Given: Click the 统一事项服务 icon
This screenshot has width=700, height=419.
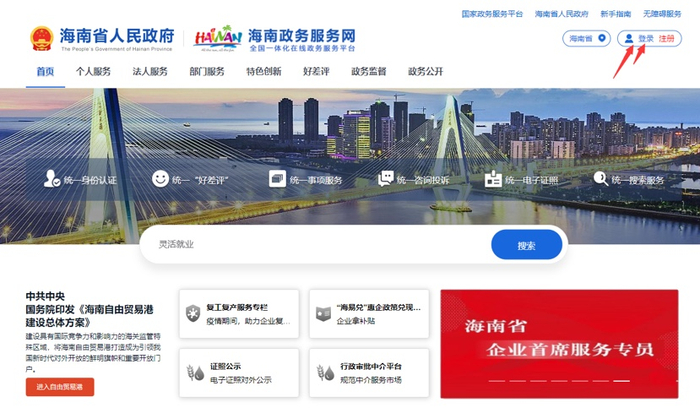Looking at the screenshot, I should 277,178.
